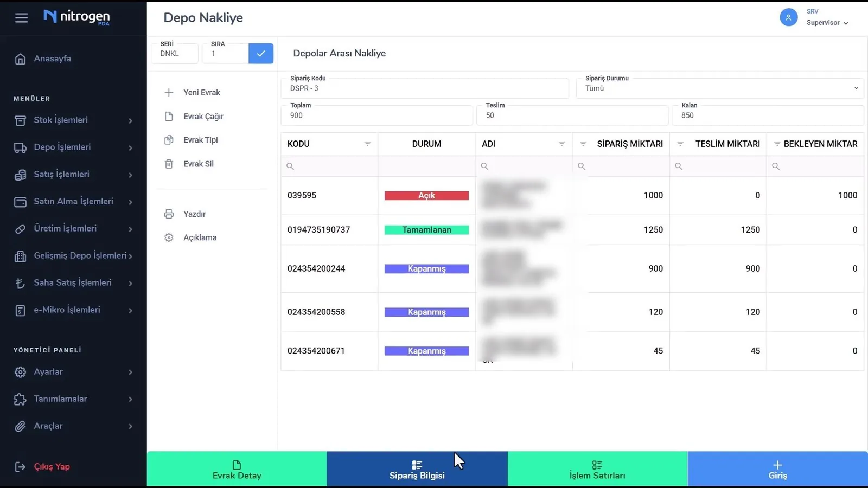
Task: Click the Evrak Tipi copy icon
Action: [169, 140]
